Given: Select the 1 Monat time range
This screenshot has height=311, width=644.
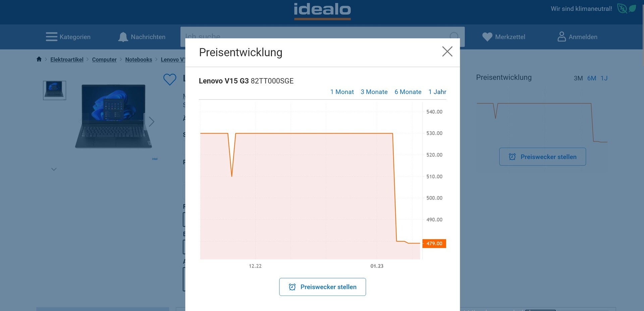Looking at the screenshot, I should tap(342, 92).
